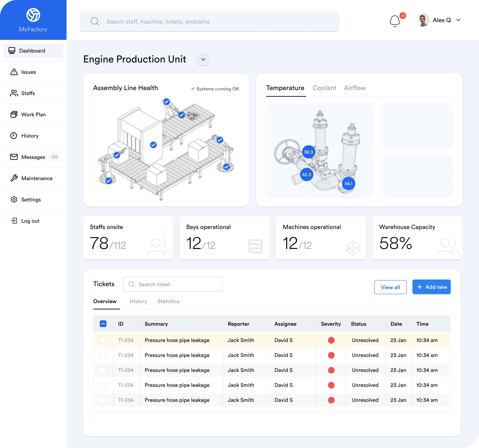Click the Machines operational cube icon

(x=353, y=248)
